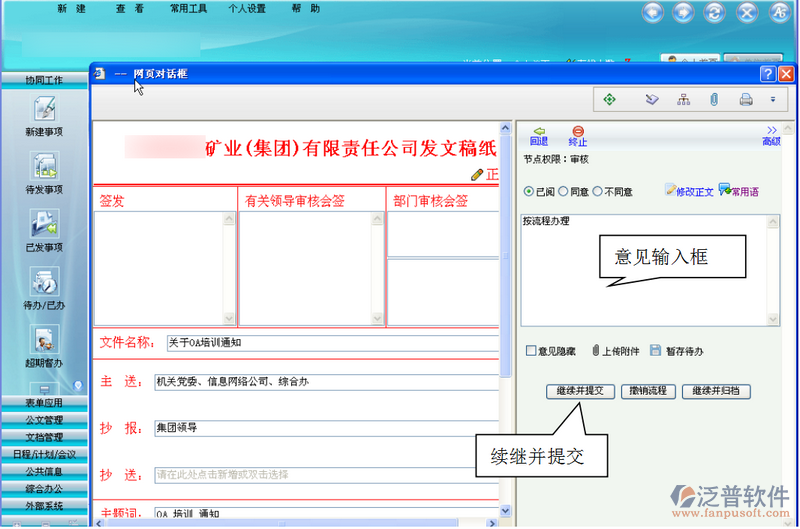The width and height of the screenshot is (800, 529).
Task: Click the document pane vertical scrollbar thumb
Action: tap(505, 256)
